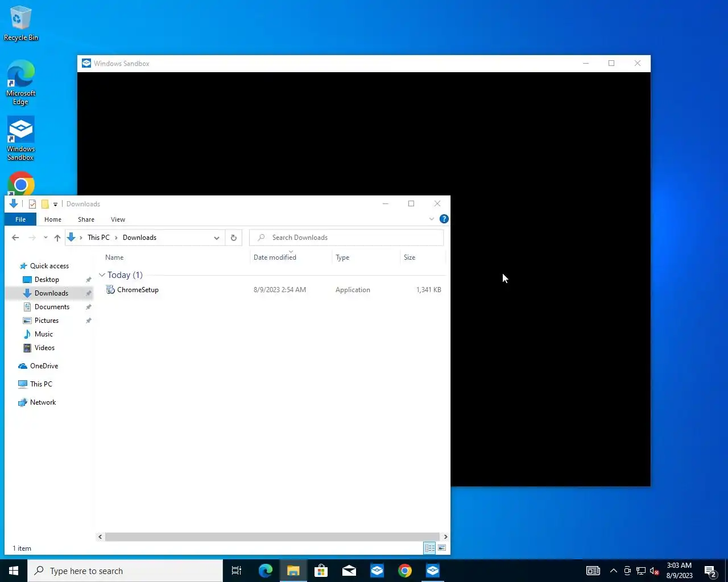
Task: Click the Search Downloads field
Action: (x=346, y=238)
